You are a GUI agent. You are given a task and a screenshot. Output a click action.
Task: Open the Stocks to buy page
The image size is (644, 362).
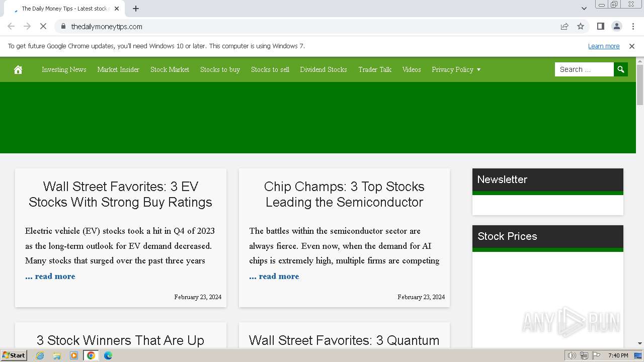(220, 69)
